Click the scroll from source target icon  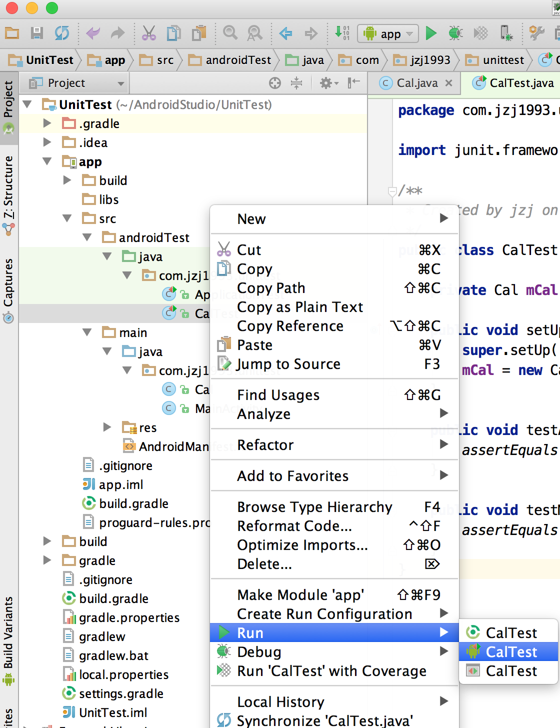pyautogui.click(x=275, y=83)
